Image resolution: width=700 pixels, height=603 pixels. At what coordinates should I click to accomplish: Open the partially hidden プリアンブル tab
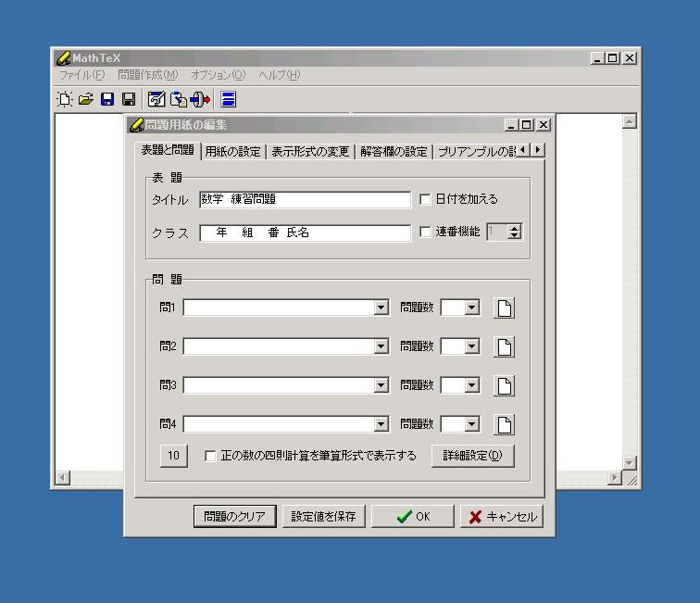pyautogui.click(x=476, y=152)
